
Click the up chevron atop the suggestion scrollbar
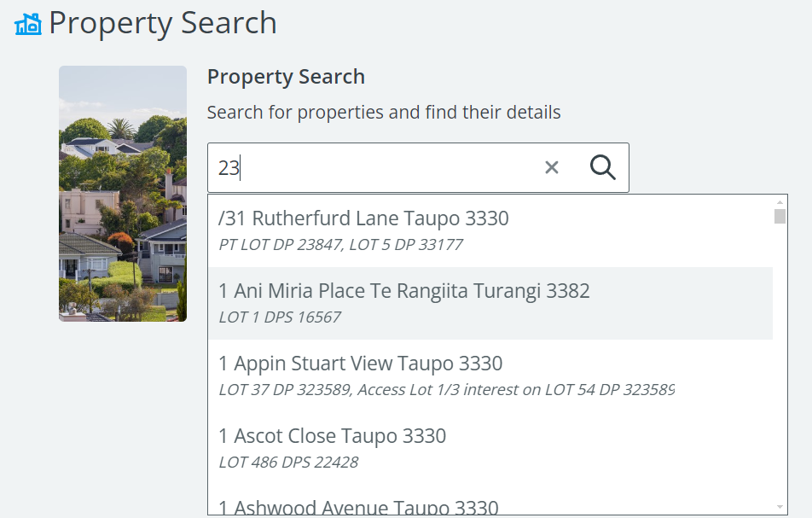click(780, 203)
